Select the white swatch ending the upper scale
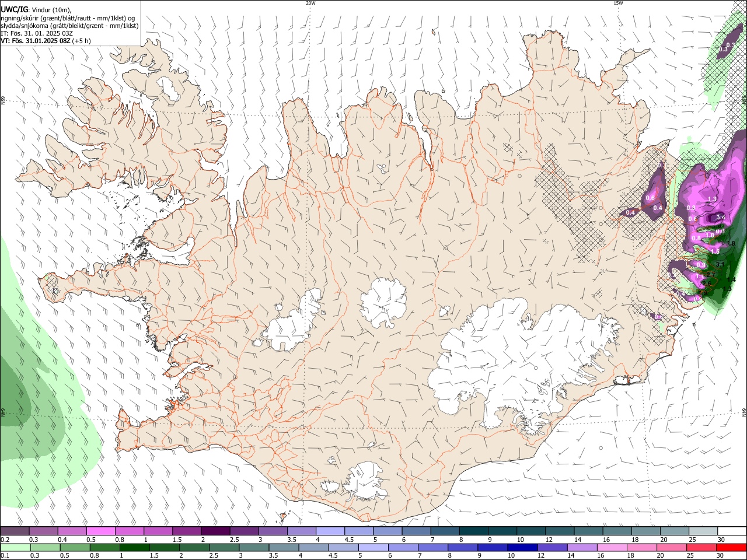This screenshot has width=747, height=560. pyautogui.click(x=732, y=531)
